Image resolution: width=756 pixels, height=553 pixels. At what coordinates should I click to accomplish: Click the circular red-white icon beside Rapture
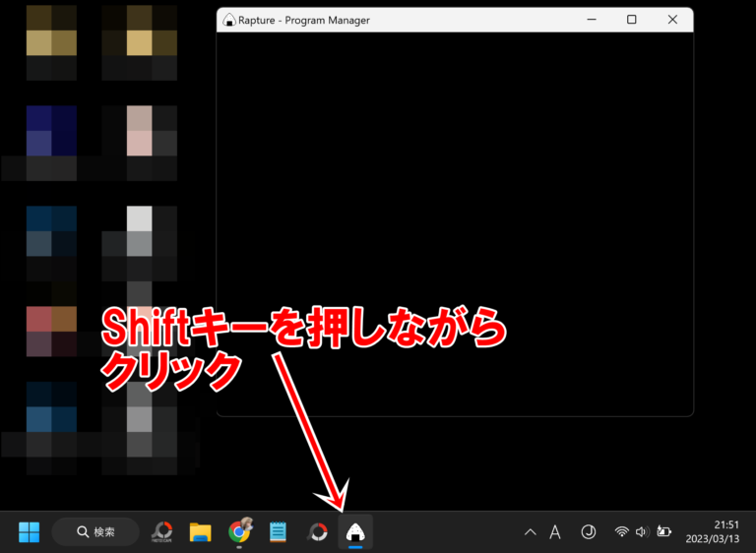pyautogui.click(x=317, y=531)
